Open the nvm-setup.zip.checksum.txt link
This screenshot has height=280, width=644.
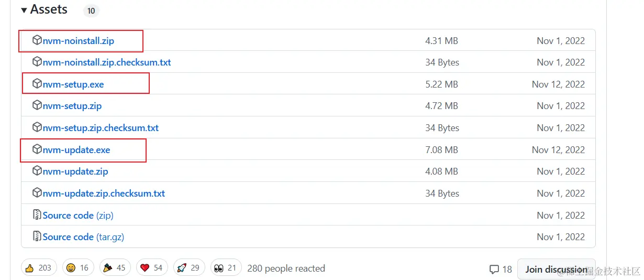click(x=101, y=128)
